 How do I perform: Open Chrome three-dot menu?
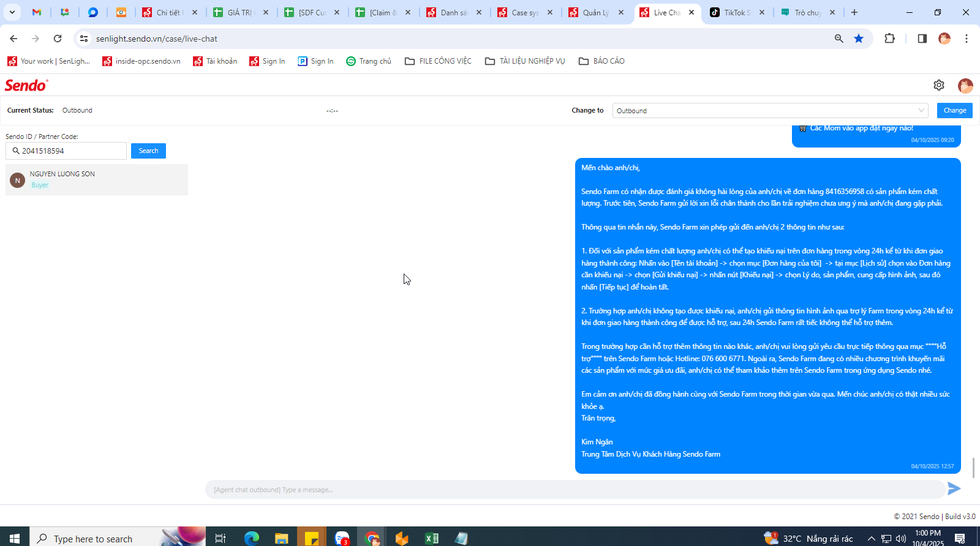(967, 39)
